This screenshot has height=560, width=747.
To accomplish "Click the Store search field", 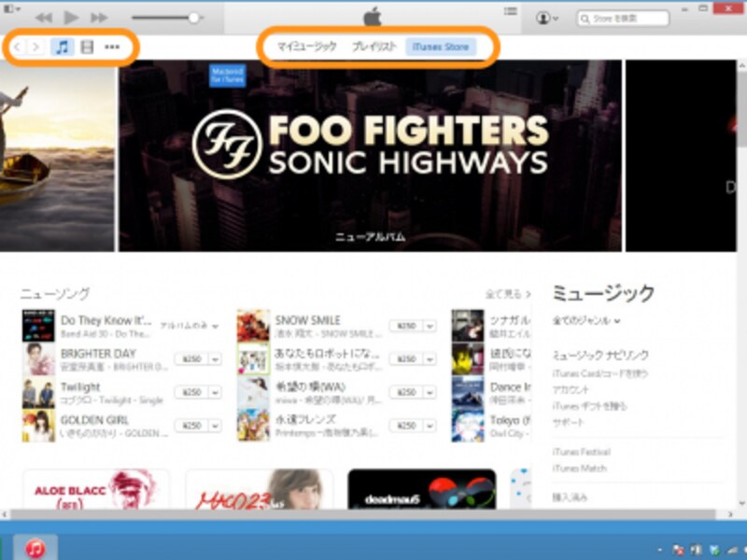I will [623, 18].
